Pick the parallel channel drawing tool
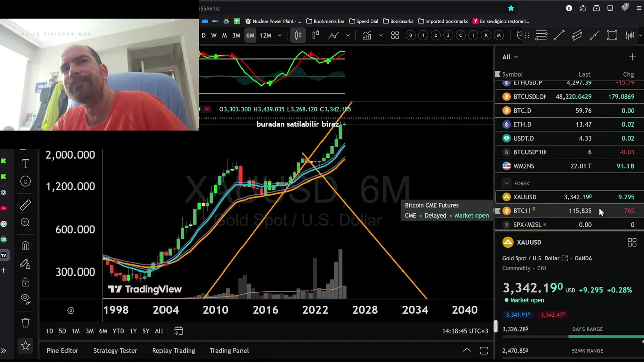644x362 pixels. pos(577,35)
